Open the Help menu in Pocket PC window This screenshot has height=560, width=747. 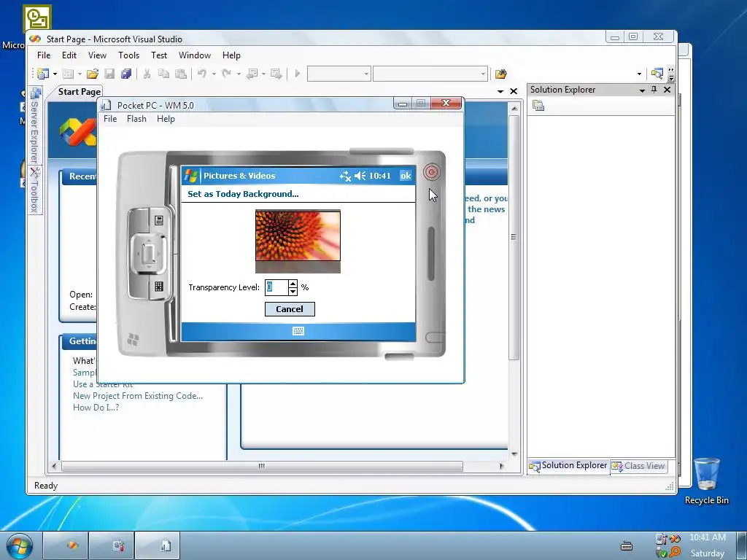pos(166,119)
